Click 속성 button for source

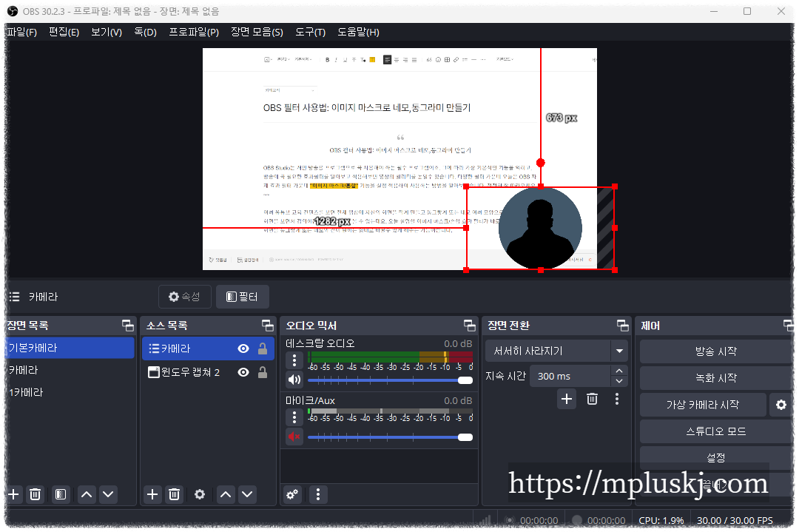pos(184,297)
